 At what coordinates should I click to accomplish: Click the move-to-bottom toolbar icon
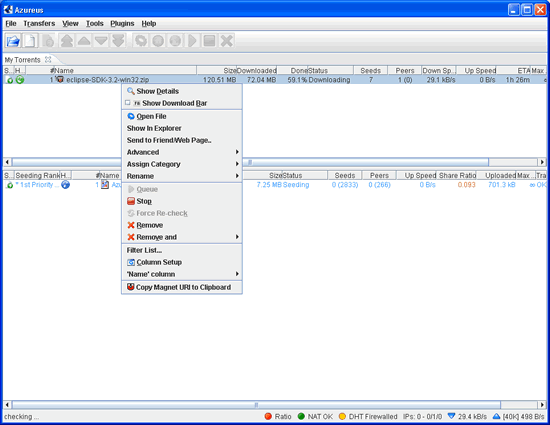[x=118, y=41]
